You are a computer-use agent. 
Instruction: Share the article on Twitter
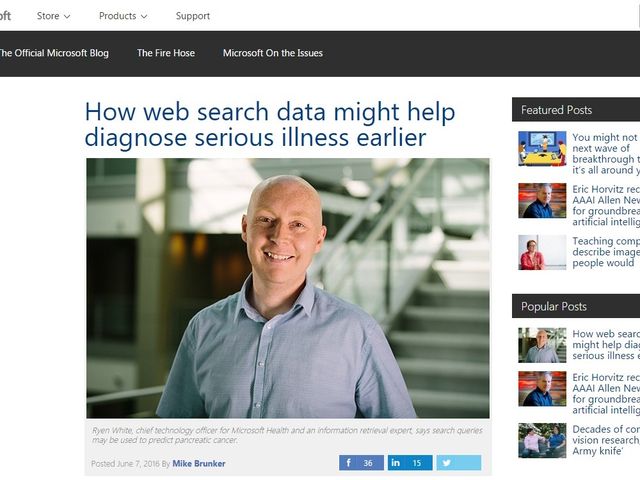[459, 463]
